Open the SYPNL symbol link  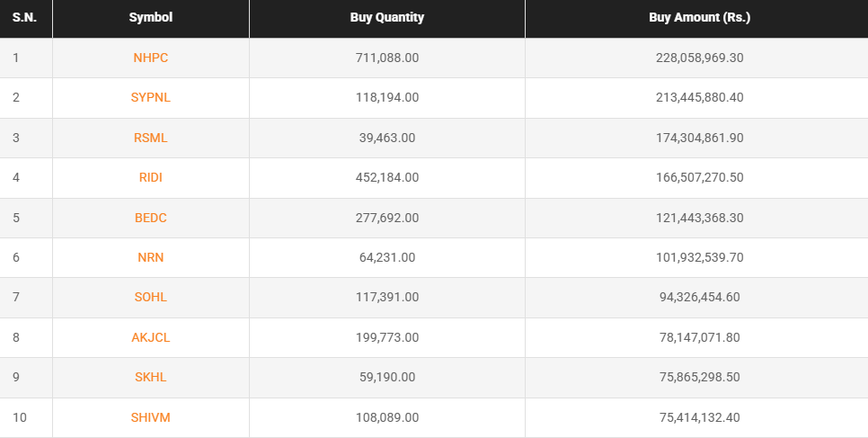click(150, 97)
